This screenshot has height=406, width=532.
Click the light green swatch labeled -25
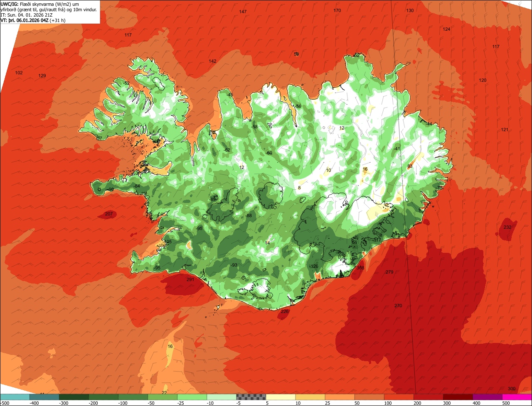pyautogui.click(x=192, y=396)
